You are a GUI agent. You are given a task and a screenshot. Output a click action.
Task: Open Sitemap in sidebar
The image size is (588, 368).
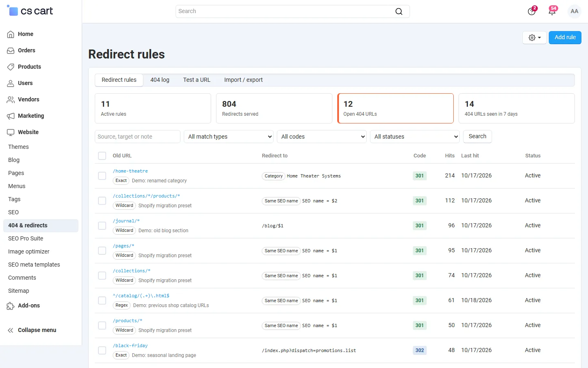click(19, 291)
